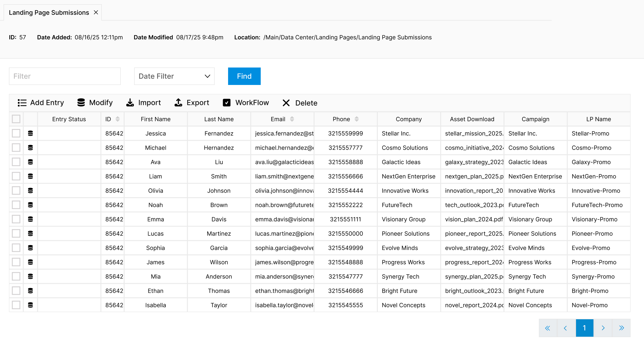Click the WorkFlow checkmark icon
The width and height of the screenshot is (644, 344).
227,103
